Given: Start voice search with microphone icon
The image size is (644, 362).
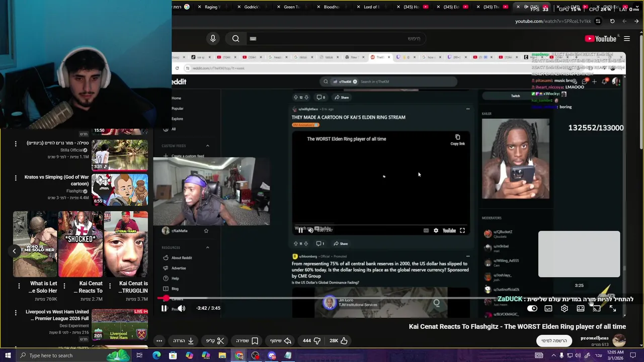Looking at the screenshot, I should click(x=213, y=39).
